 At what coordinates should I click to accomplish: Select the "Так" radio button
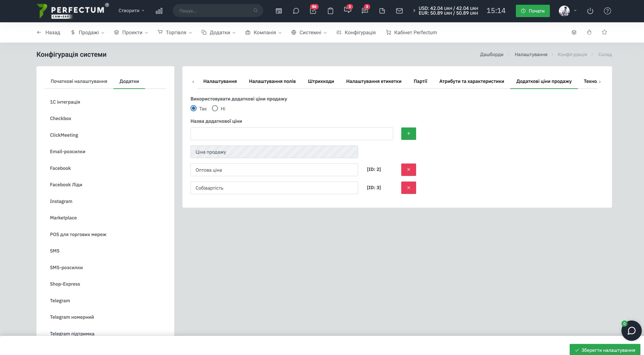pos(193,108)
